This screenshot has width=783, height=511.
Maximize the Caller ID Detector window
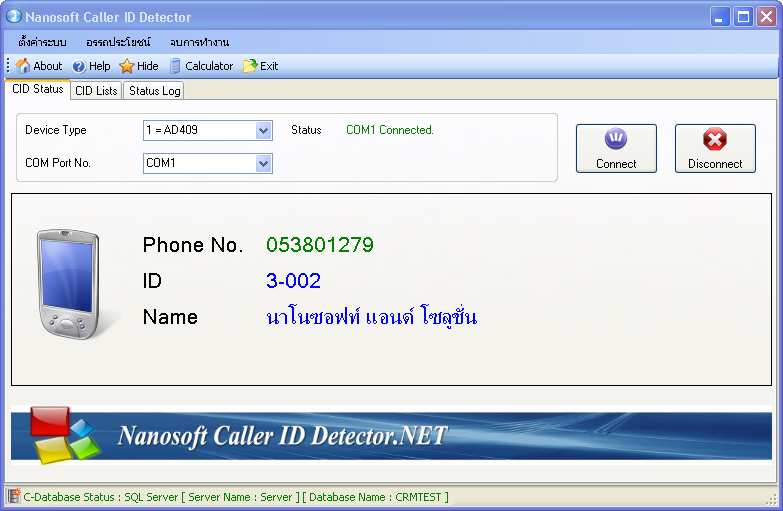pos(743,16)
